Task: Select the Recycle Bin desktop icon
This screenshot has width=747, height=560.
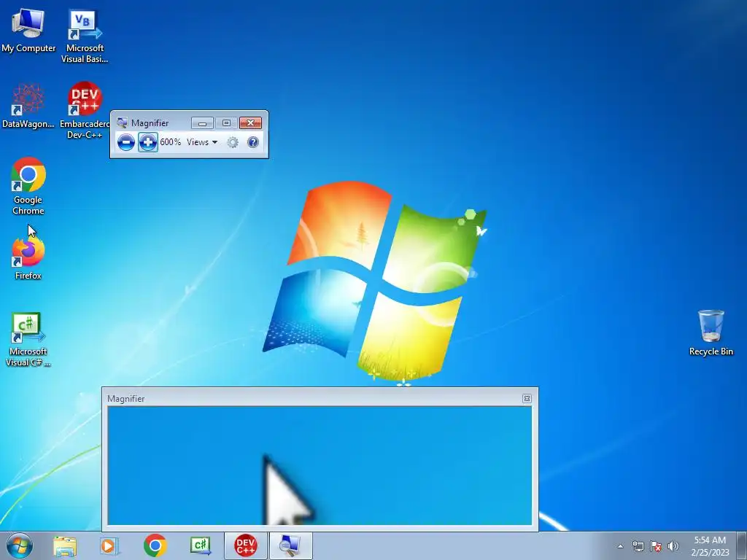Action: (x=711, y=332)
